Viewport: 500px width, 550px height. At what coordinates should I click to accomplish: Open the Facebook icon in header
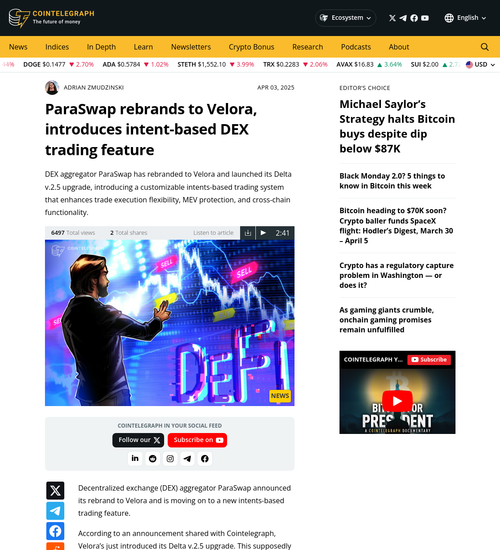(414, 18)
